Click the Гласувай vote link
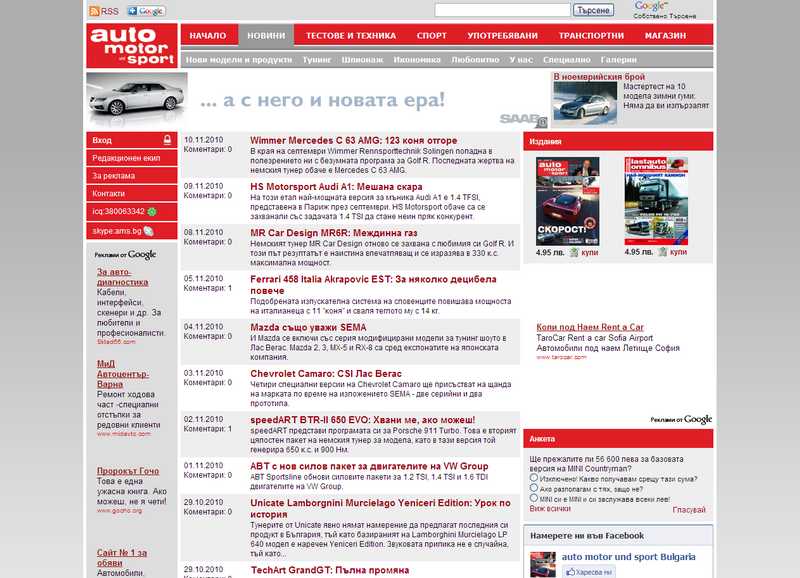The image size is (800, 578). 689,510
